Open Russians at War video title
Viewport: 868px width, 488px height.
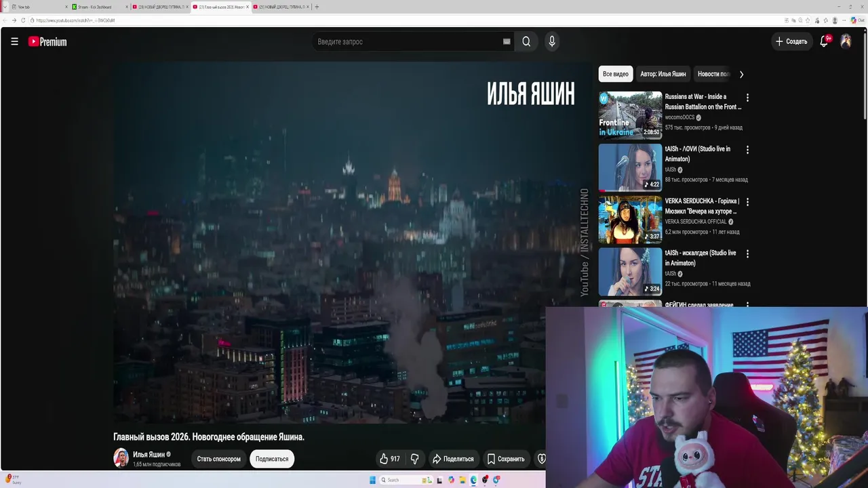pos(703,102)
